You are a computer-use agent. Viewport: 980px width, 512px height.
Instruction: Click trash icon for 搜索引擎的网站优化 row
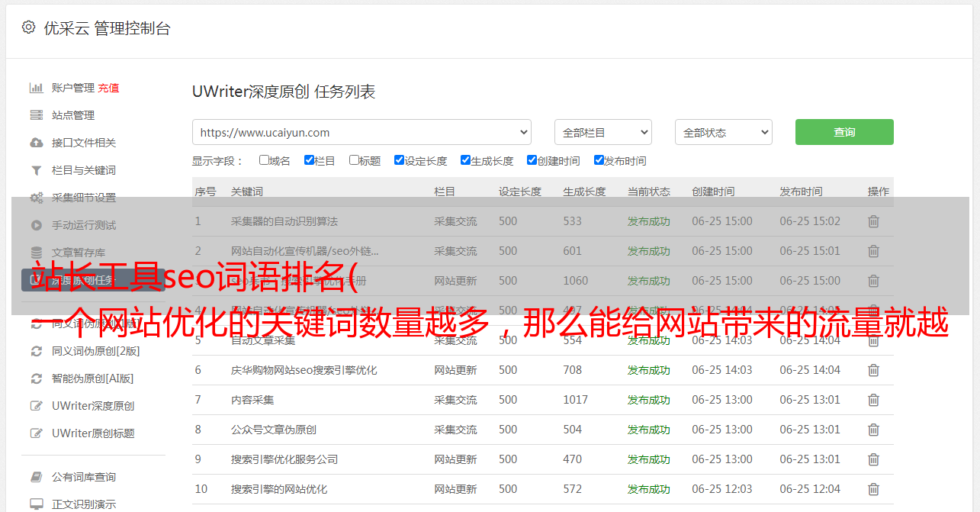(x=873, y=489)
